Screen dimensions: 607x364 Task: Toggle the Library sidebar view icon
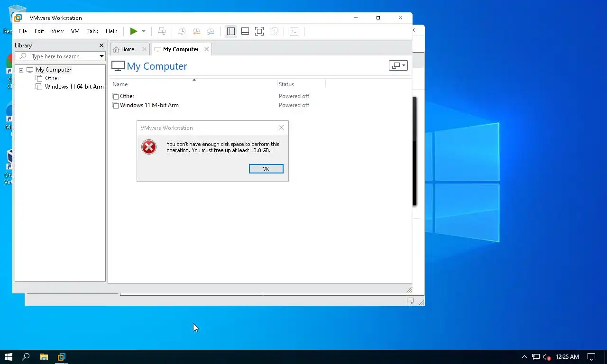pos(231,31)
